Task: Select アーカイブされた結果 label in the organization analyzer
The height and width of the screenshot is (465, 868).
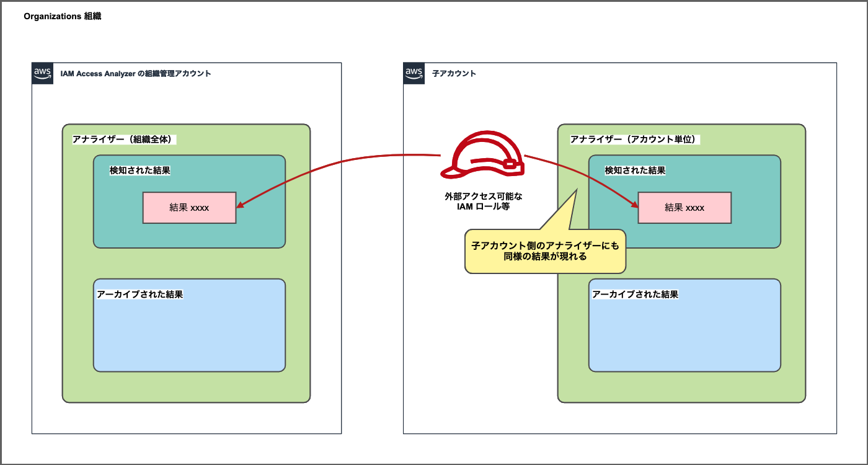Action: (140, 294)
